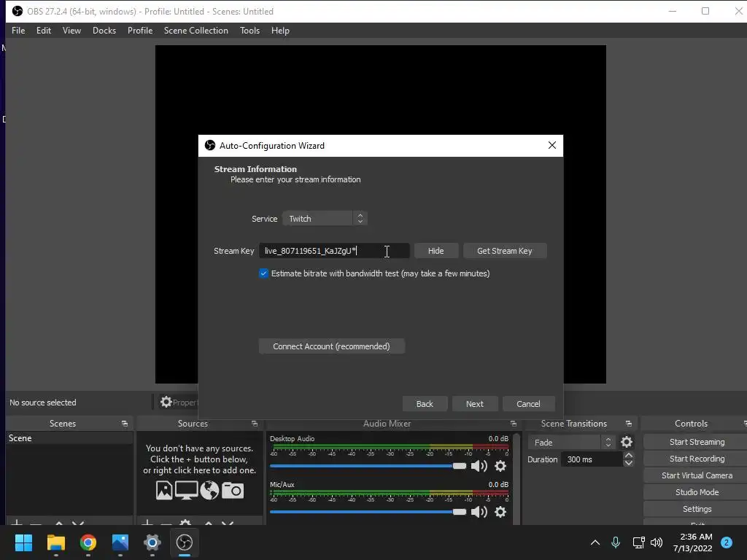Viewport: 747px width, 560px height.
Task: Open transition properties gear icon
Action: pos(627,443)
